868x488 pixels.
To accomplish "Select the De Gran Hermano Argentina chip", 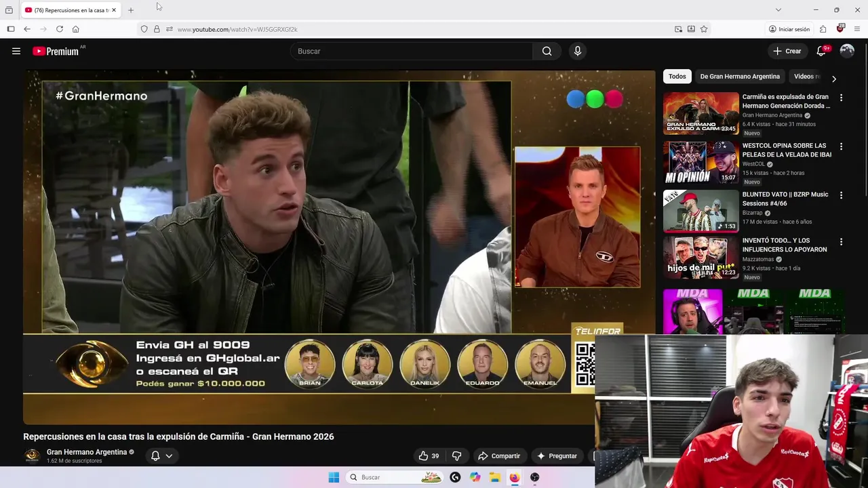I will coord(740,77).
